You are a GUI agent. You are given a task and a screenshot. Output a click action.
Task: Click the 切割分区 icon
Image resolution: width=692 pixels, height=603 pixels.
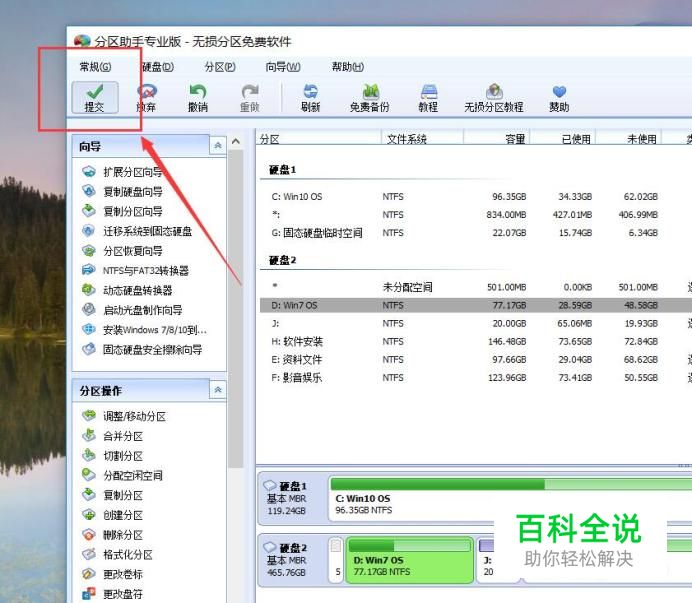(89, 455)
